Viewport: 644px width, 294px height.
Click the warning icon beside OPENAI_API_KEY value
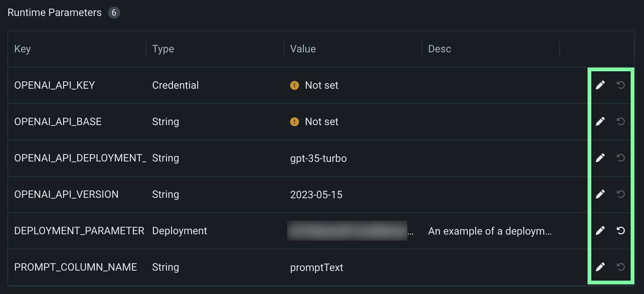pos(295,85)
